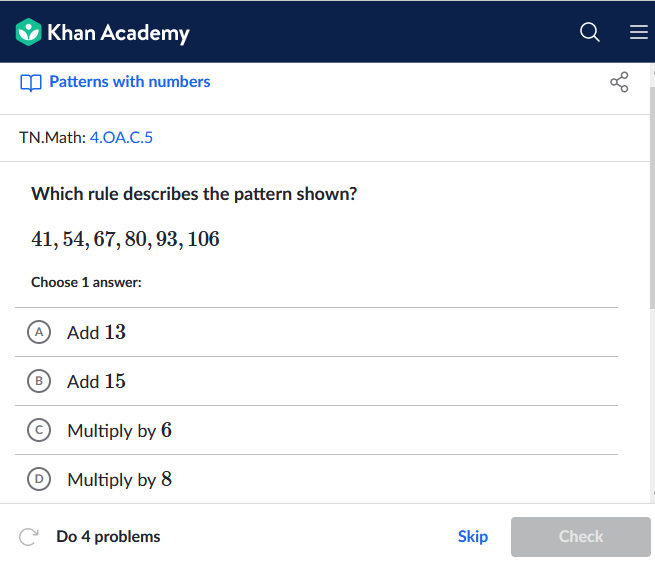This screenshot has width=655, height=567.
Task: Click the D letter circle marker
Action: (x=39, y=479)
